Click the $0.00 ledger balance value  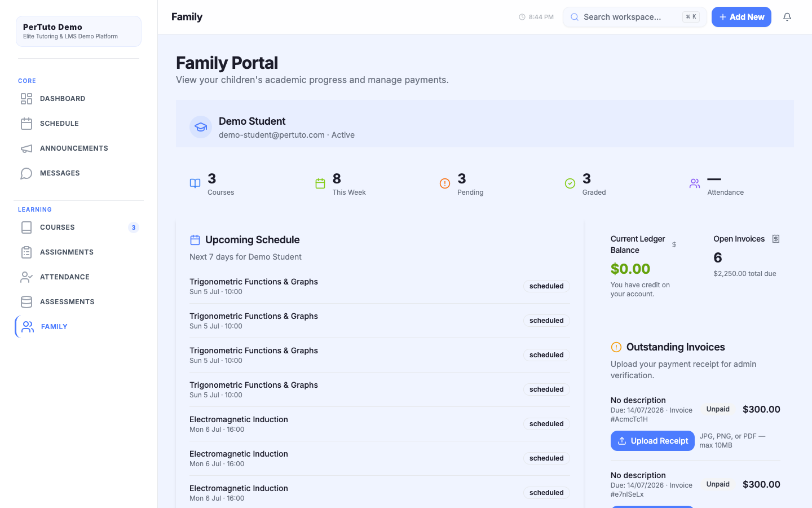click(630, 269)
